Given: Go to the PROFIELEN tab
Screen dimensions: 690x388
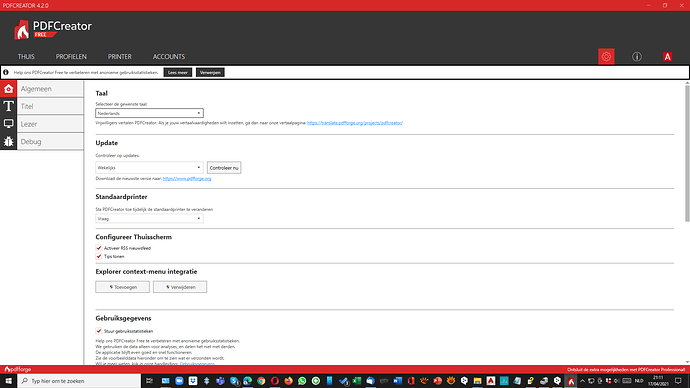Looking at the screenshot, I should pyautogui.click(x=71, y=57).
